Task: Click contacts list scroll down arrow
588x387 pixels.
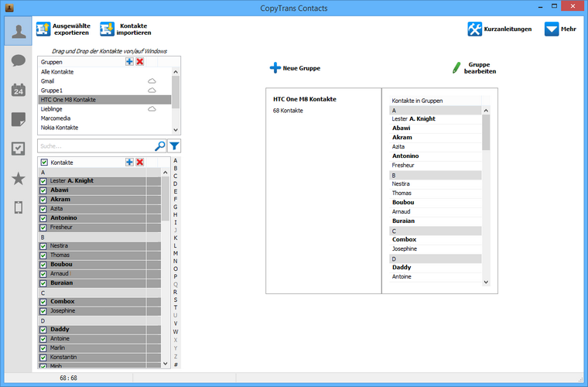Action: point(166,363)
